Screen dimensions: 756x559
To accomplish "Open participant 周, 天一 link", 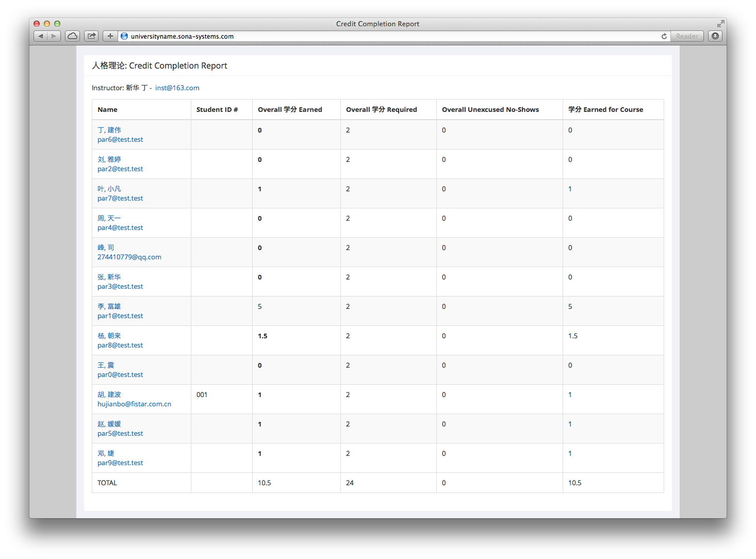I will [x=109, y=218].
